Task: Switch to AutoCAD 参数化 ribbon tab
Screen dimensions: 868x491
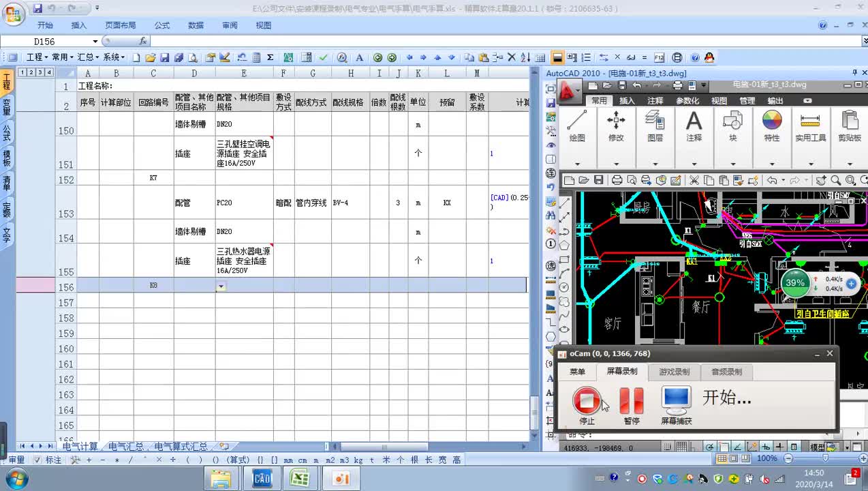Action: [x=687, y=101]
